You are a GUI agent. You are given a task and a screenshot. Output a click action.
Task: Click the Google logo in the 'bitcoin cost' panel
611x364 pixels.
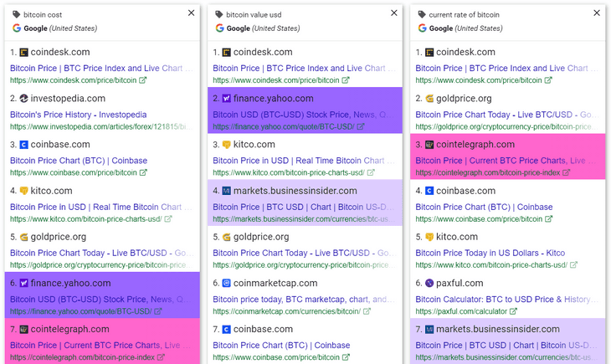click(x=17, y=28)
